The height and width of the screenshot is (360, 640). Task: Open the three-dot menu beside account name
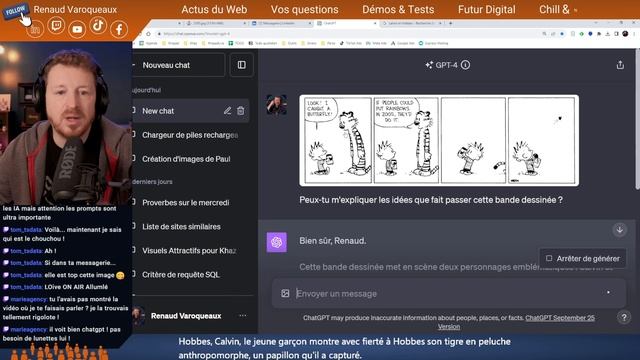coord(242,316)
